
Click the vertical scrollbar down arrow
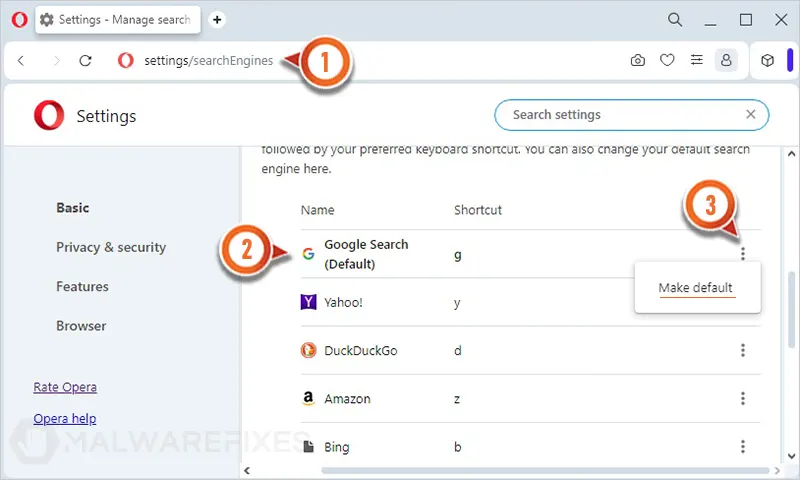(x=791, y=456)
